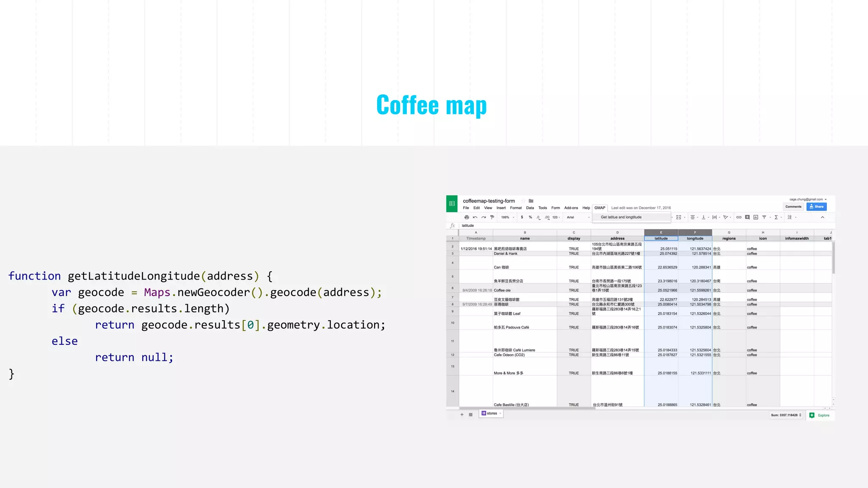Select the Paint format tool
The height and width of the screenshot is (488, 868).
coord(492,217)
